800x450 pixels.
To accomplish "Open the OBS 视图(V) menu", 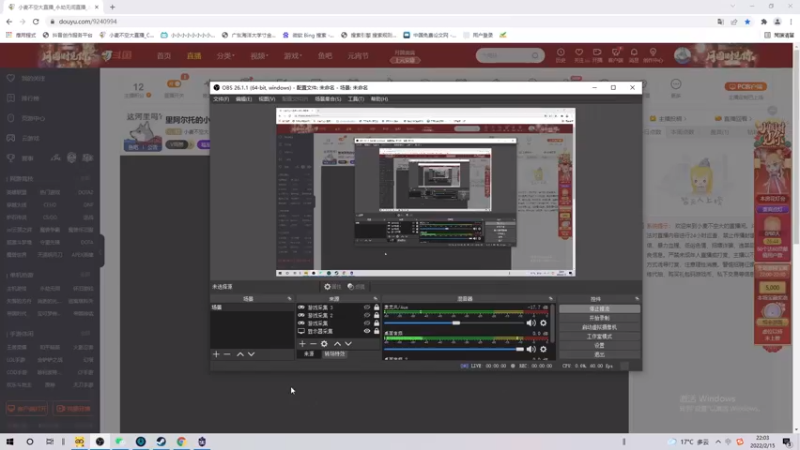I will pos(266,99).
